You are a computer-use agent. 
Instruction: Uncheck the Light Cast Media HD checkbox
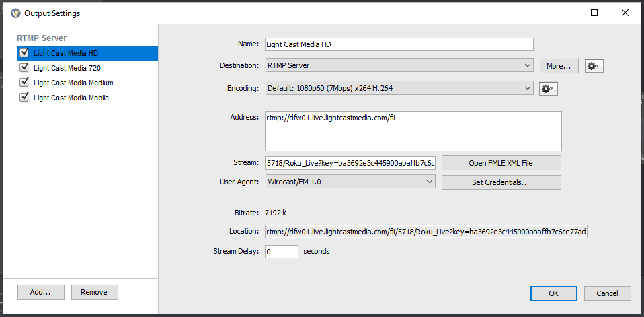tap(25, 52)
